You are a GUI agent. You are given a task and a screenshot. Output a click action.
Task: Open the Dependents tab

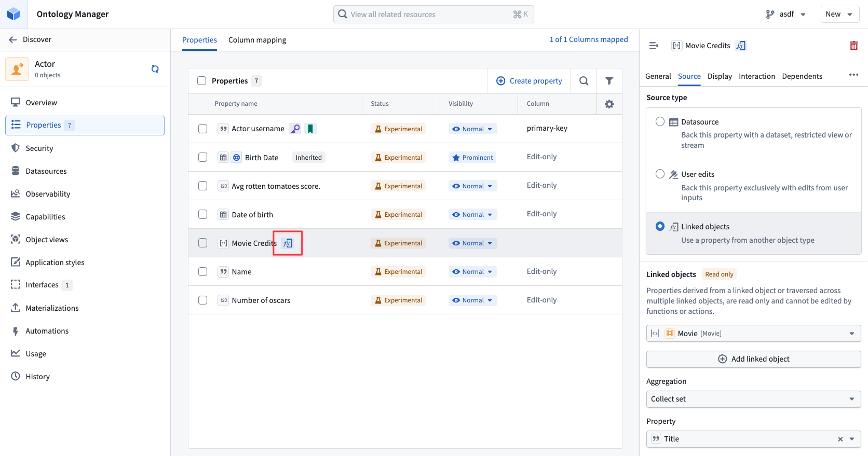[x=802, y=76]
